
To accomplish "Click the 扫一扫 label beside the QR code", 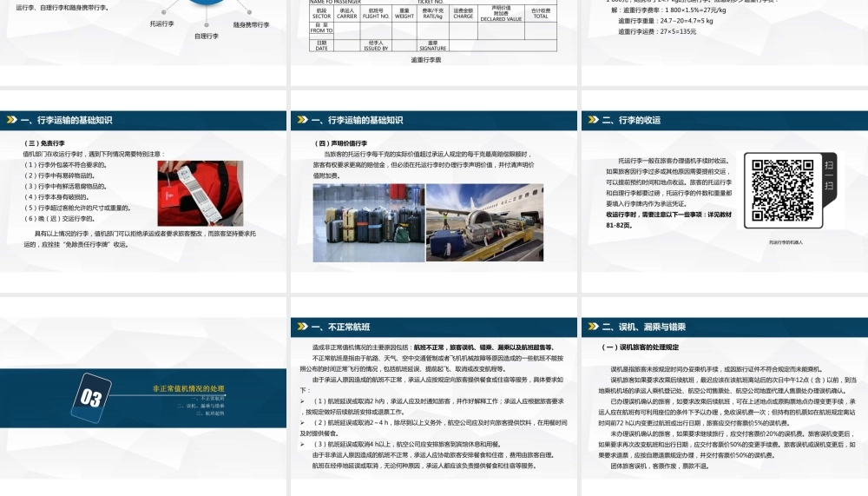I will [829, 175].
